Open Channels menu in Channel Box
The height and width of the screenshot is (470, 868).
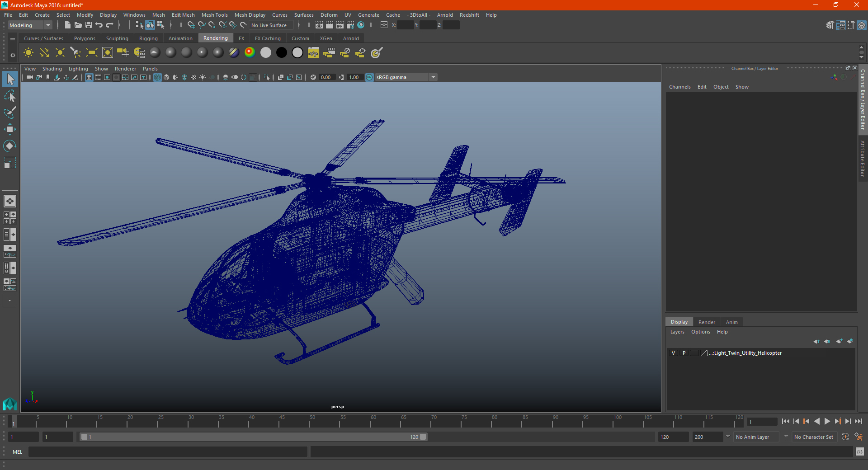680,87
